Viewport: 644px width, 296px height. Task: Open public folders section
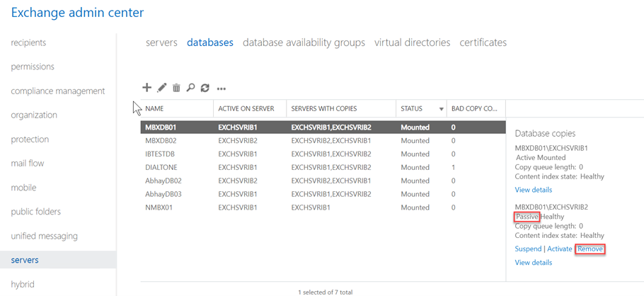(x=35, y=212)
